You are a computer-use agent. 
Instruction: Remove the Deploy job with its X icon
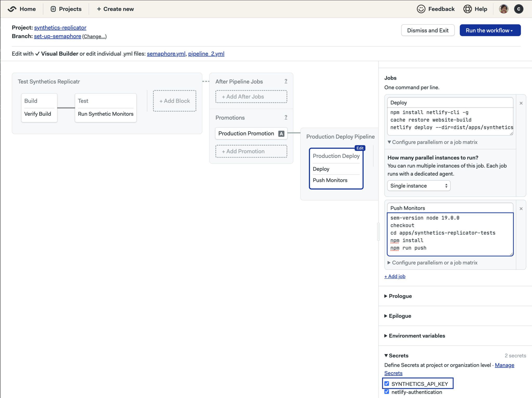[521, 103]
